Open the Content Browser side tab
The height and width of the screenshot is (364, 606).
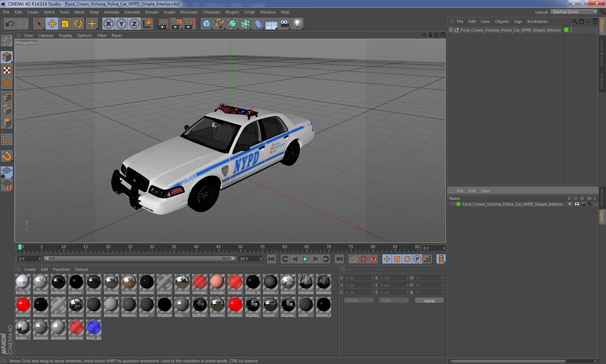pos(602,52)
